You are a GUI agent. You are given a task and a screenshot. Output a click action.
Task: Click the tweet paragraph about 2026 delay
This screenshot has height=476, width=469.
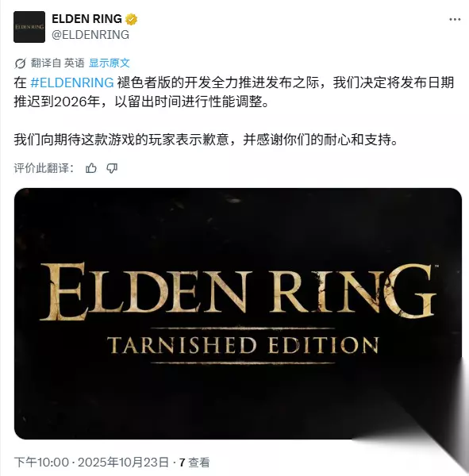234,92
